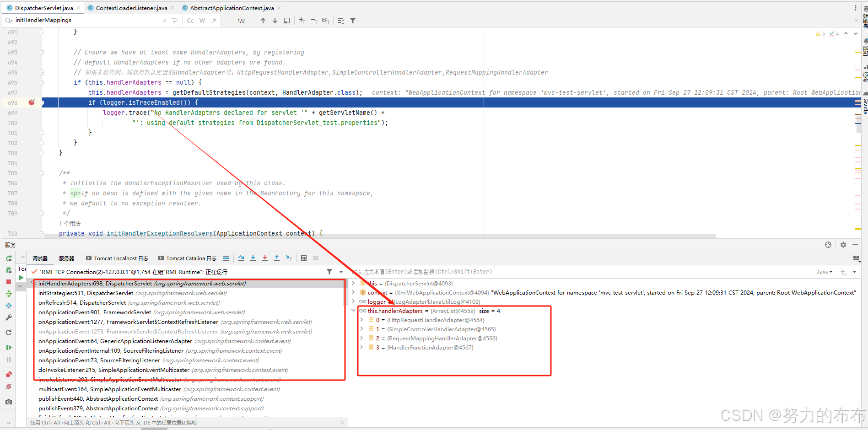Show execution point icon
The image size is (868, 430).
(x=226, y=258)
